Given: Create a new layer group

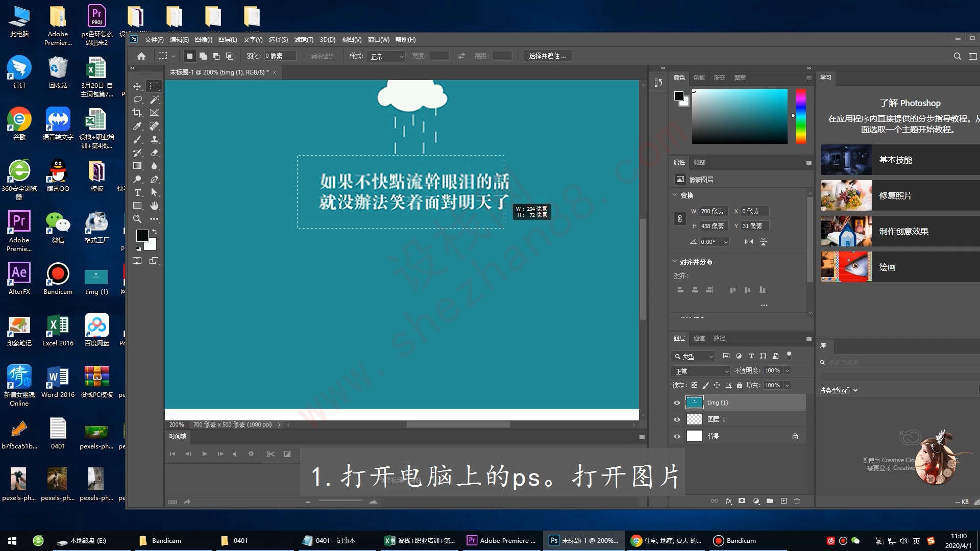Looking at the screenshot, I should point(770,501).
